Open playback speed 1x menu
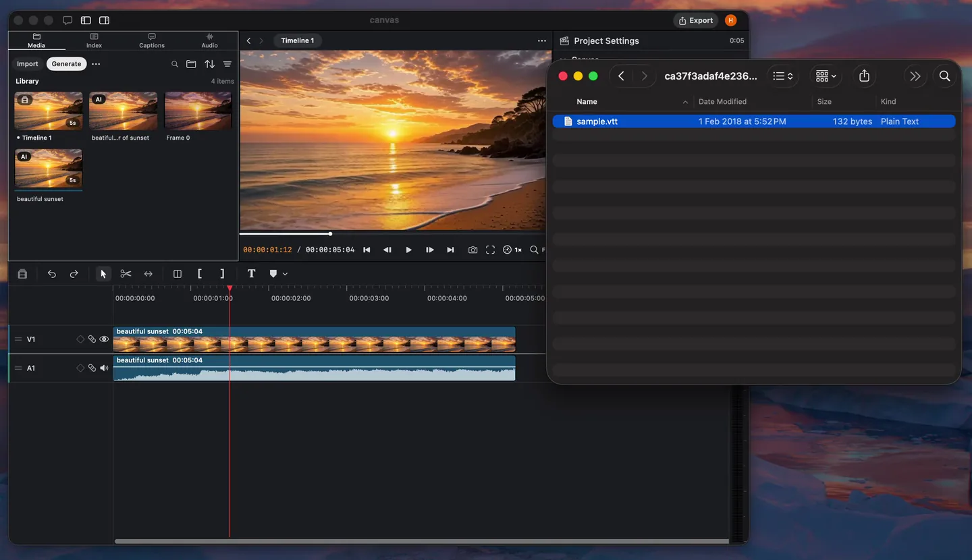Viewport: 972px width, 560px height. 513,250
